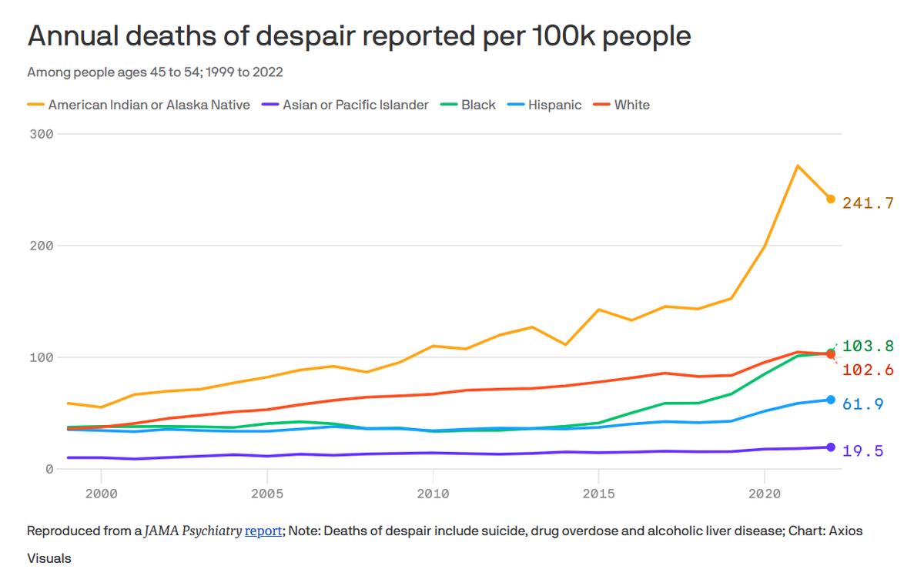
Task: Select the Asian or Pacific Islander legend label
Action: (x=355, y=105)
